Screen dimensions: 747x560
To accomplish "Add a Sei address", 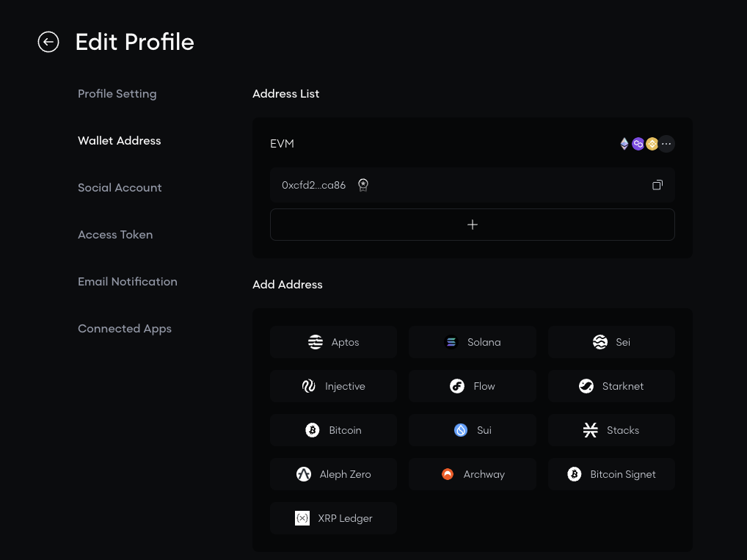I will (611, 342).
